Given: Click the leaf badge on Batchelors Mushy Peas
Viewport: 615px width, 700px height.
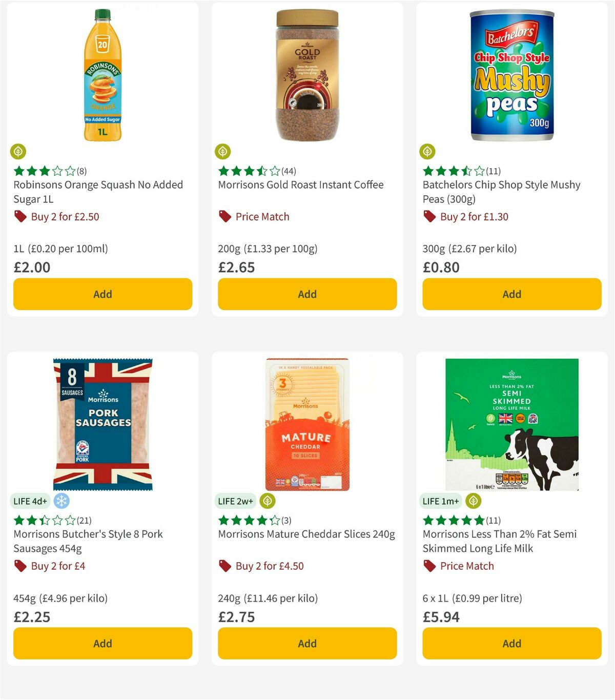Looking at the screenshot, I should pyautogui.click(x=427, y=151).
